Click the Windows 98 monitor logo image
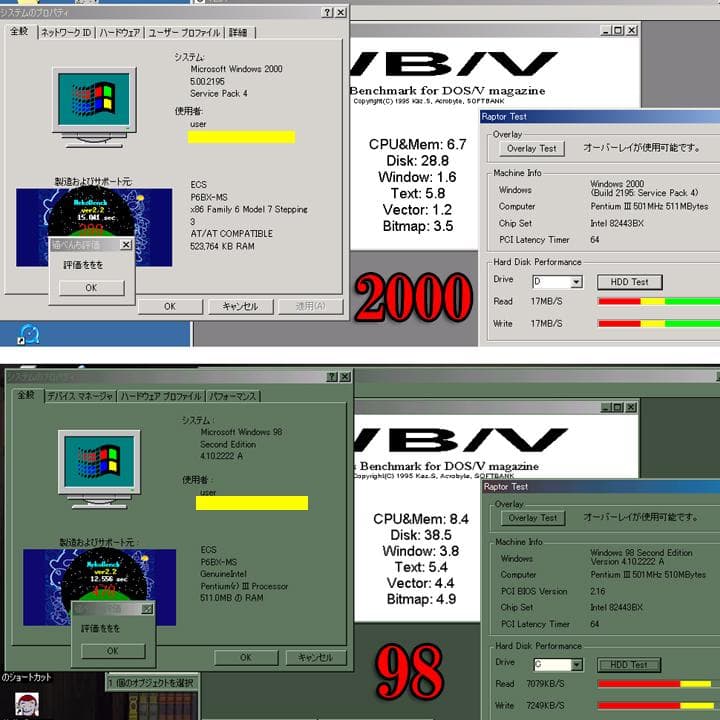 pyautogui.click(x=99, y=469)
